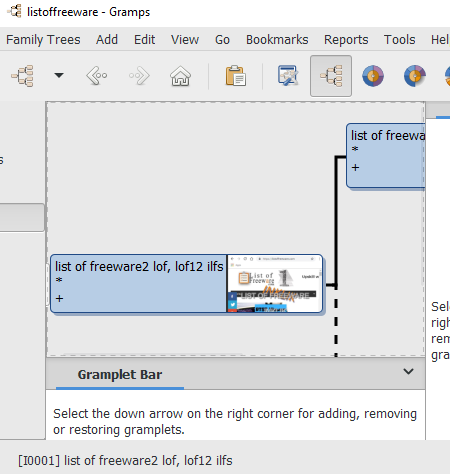Go back to previous person

(x=97, y=76)
